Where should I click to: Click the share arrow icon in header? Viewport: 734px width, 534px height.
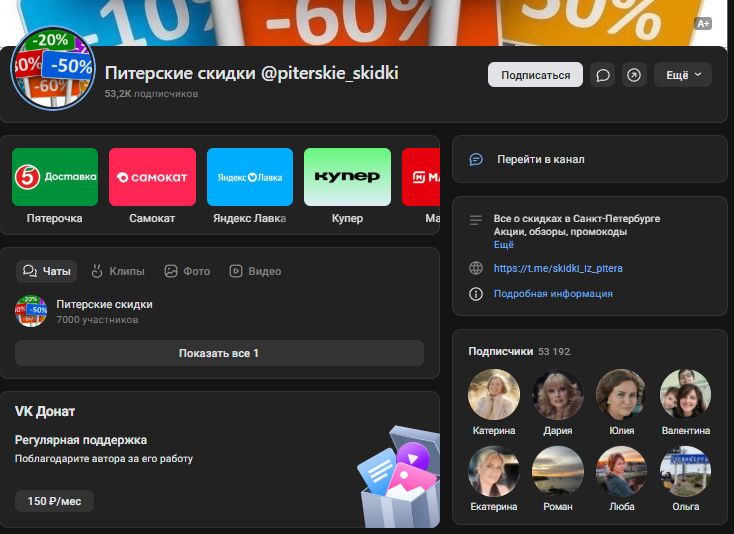634,75
